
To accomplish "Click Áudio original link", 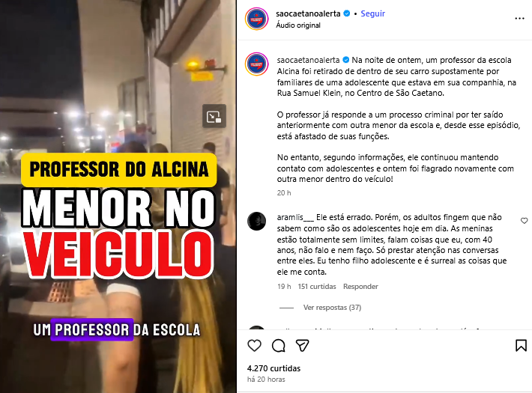I will [298, 25].
